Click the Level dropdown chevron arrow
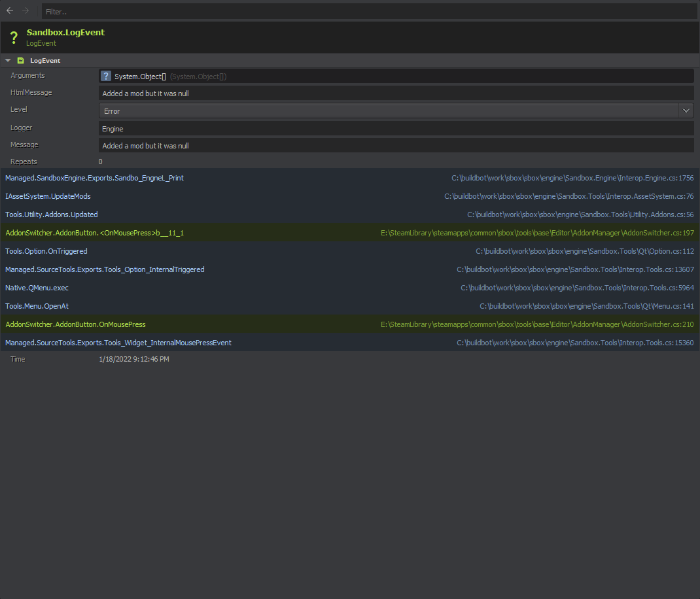Image resolution: width=700 pixels, height=599 pixels. [686, 111]
